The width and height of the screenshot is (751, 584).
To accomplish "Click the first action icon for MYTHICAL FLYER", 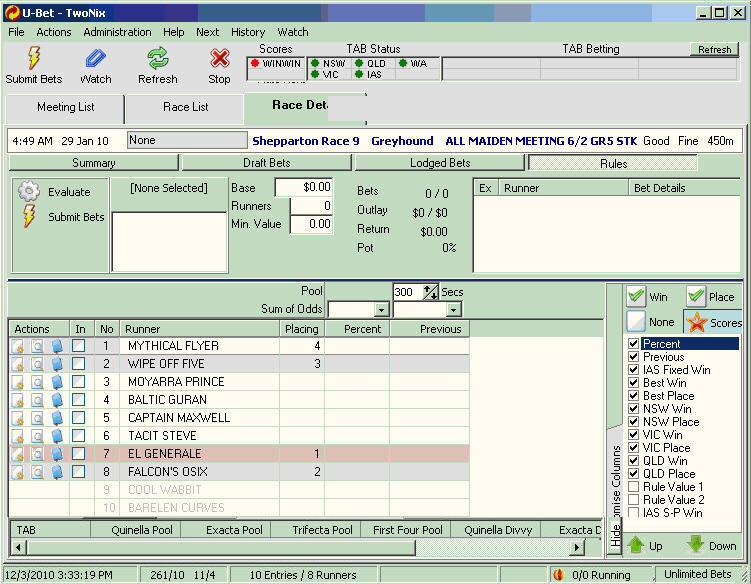I will [17, 346].
